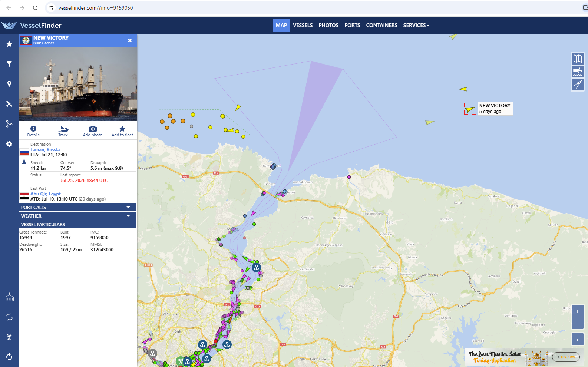Click the VesselFinder logo
588x367 pixels.
point(32,25)
